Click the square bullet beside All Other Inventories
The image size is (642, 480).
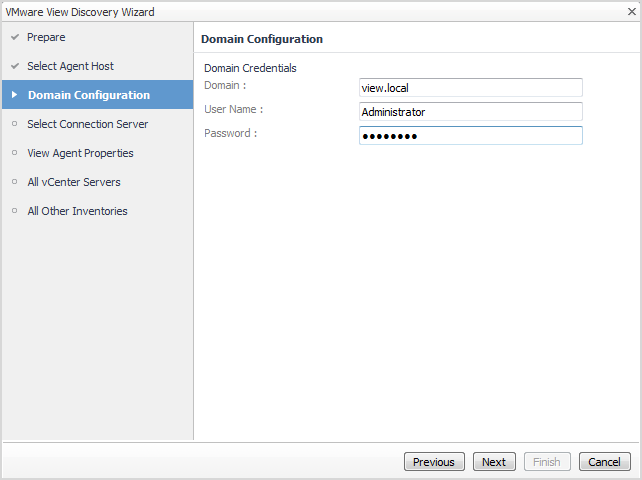(14, 211)
